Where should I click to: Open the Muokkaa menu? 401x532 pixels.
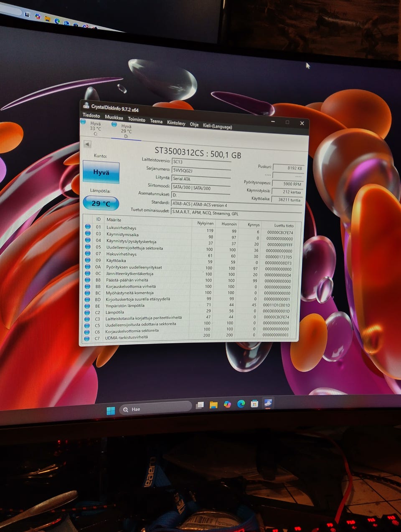coord(114,117)
